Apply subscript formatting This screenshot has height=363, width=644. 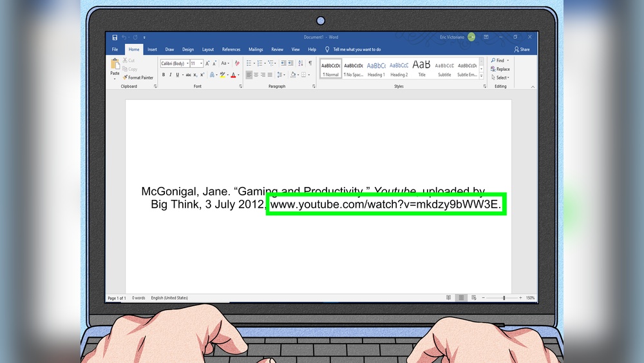coord(195,75)
